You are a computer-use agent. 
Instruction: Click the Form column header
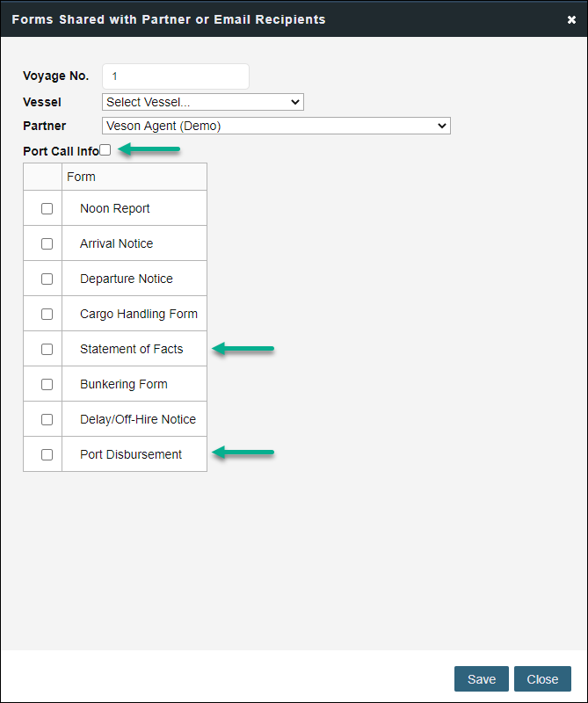point(81,177)
